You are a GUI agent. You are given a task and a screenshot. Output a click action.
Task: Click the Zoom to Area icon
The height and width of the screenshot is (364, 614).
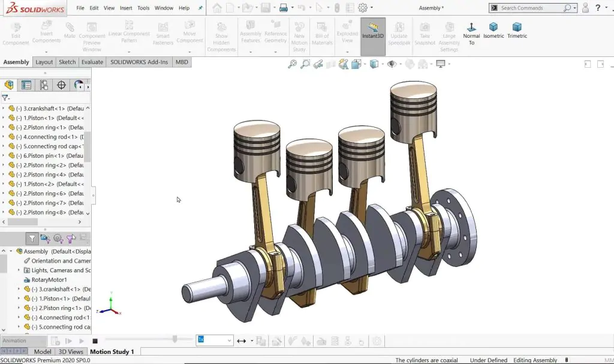pos(305,64)
